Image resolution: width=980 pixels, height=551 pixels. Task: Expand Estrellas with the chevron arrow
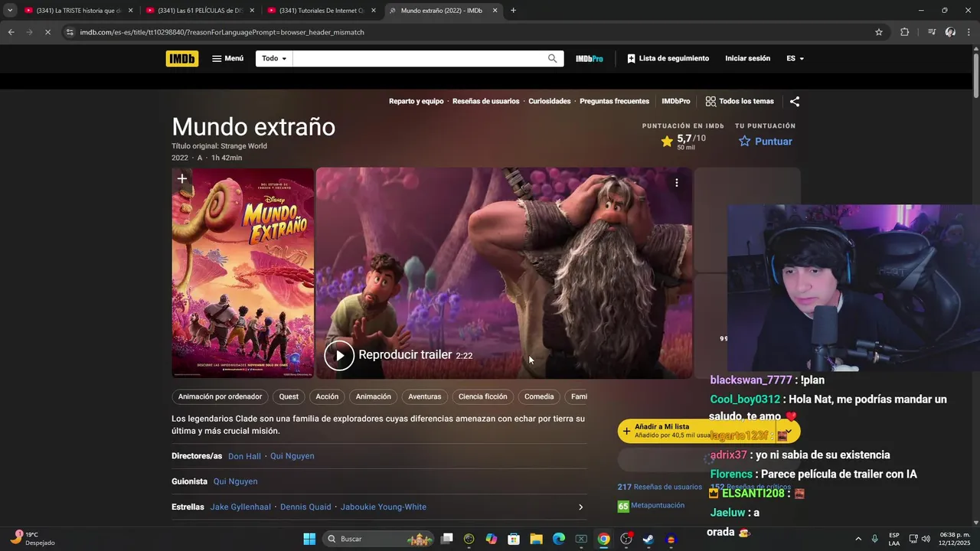coord(580,507)
